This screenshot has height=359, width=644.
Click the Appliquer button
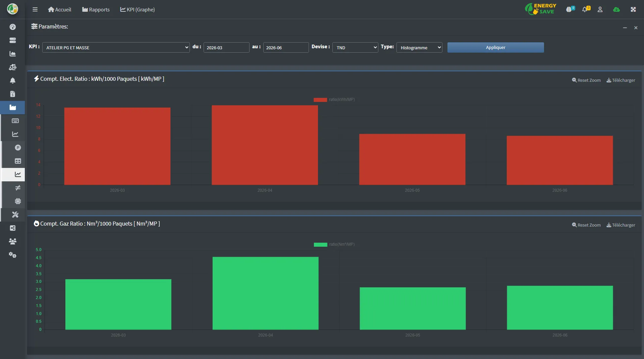(x=495, y=47)
